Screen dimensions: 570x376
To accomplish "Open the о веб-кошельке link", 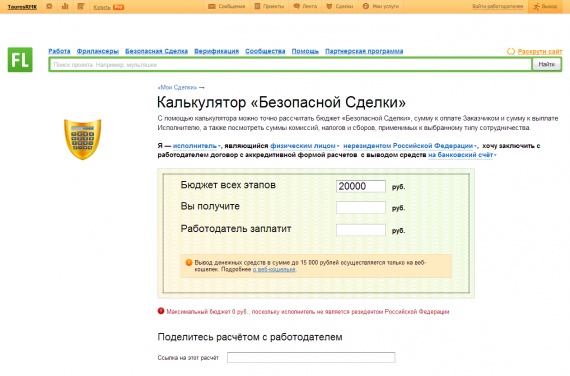I will (x=274, y=269).
